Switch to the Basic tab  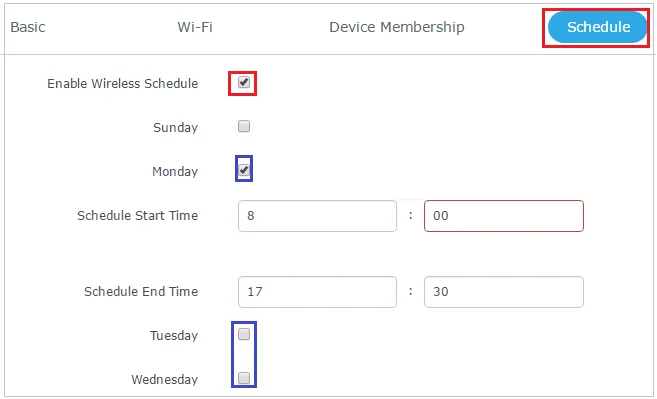click(28, 27)
